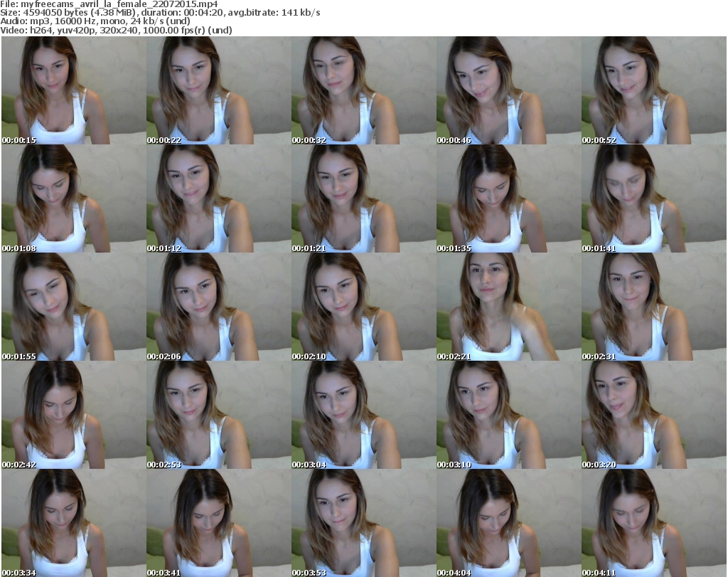Select the thumbnail stamped 00:00:32

coord(363,90)
